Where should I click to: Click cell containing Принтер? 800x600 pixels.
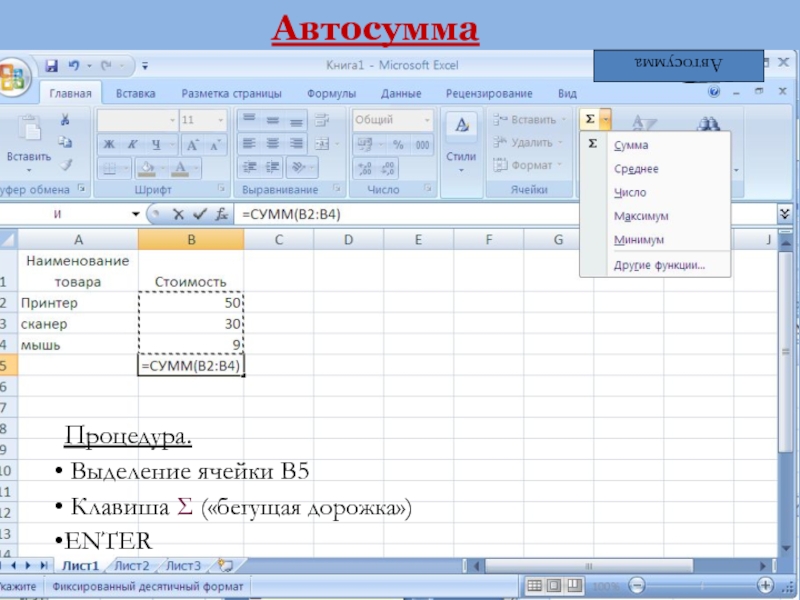78,303
